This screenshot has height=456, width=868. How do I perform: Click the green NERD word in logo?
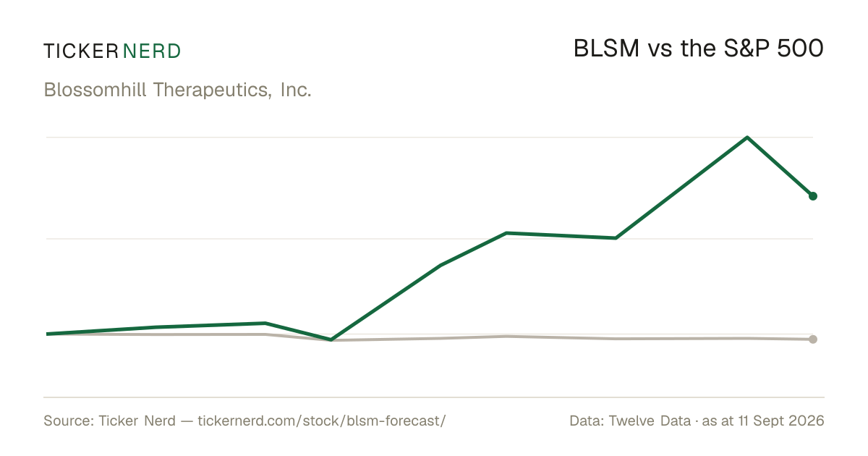pos(152,51)
